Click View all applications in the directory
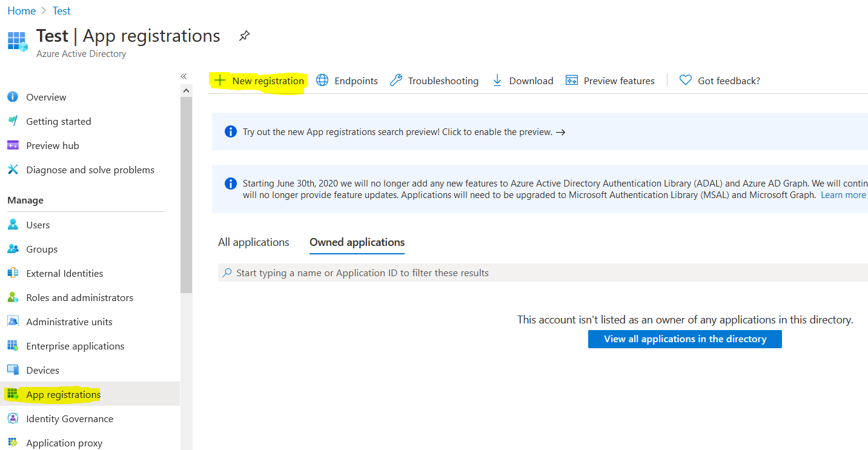Viewport: 868px width, 450px height. point(684,339)
